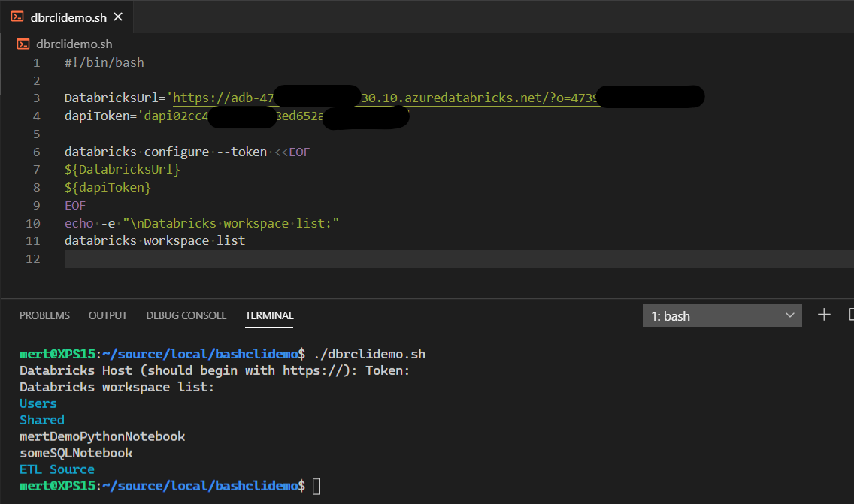Click the terminal prompt after bashclidemo$
The width and height of the screenshot is (854, 504).
tap(316, 486)
